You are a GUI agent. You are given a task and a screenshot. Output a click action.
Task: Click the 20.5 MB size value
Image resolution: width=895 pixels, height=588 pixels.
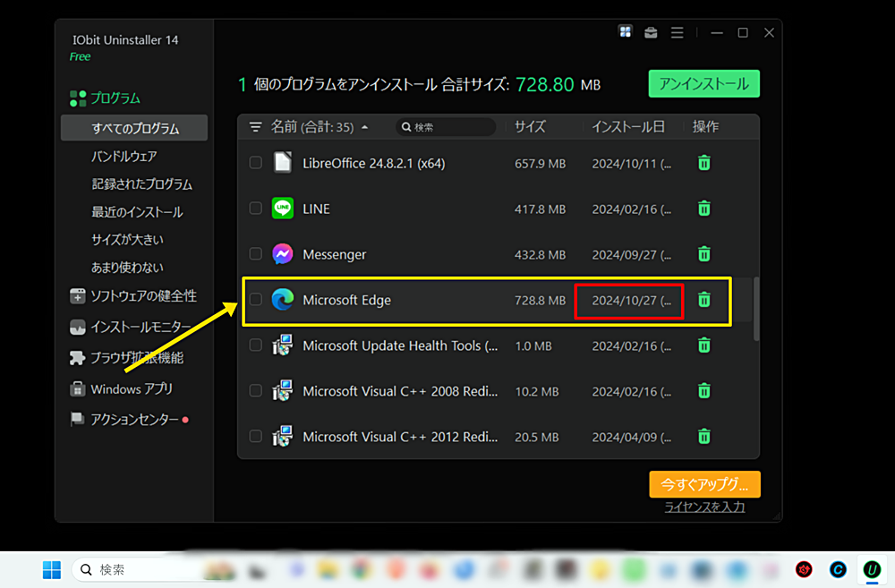coord(536,438)
